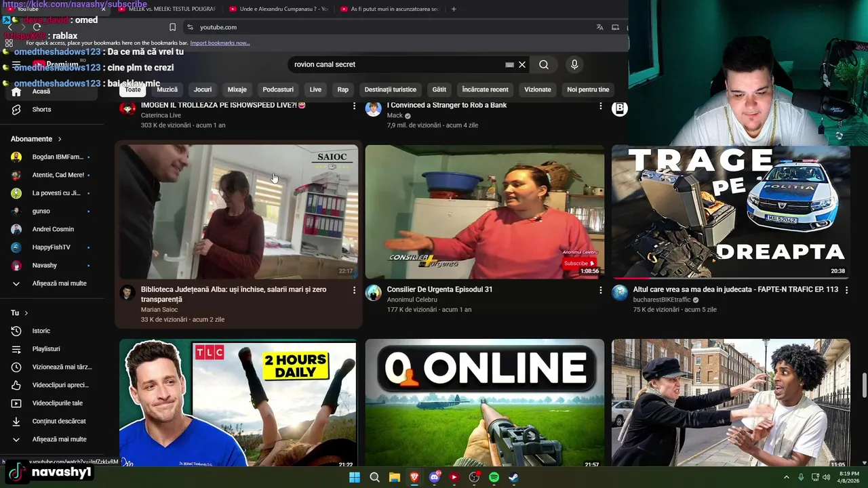868x488 pixels.
Task: Open Shorts from the sidebar
Action: tap(52, 109)
